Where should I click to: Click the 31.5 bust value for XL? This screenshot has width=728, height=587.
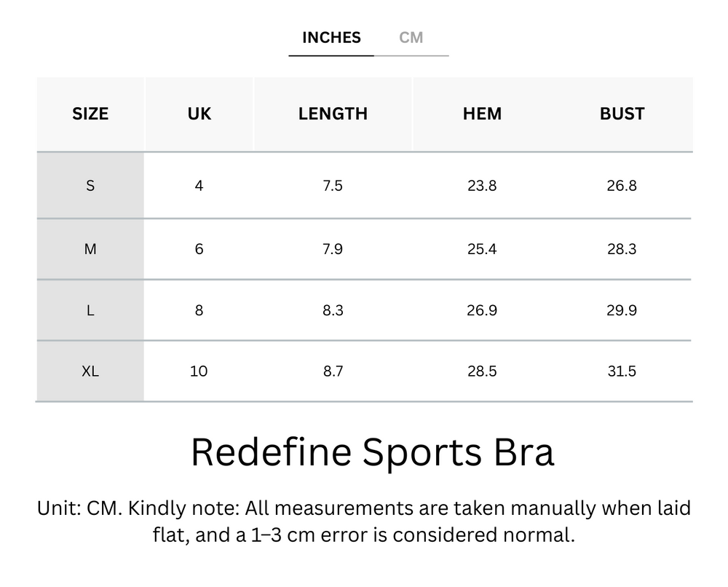(622, 371)
